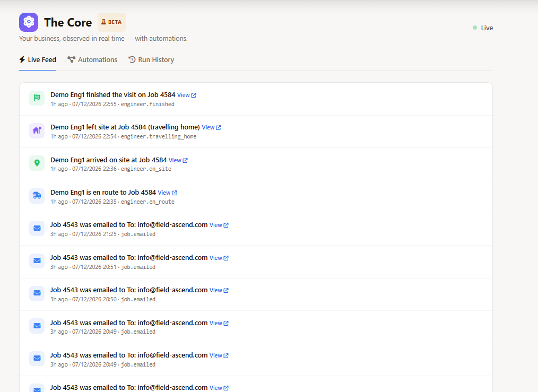Click the green Live status dot
Viewport: 538px width, 392px height.
pyautogui.click(x=475, y=28)
